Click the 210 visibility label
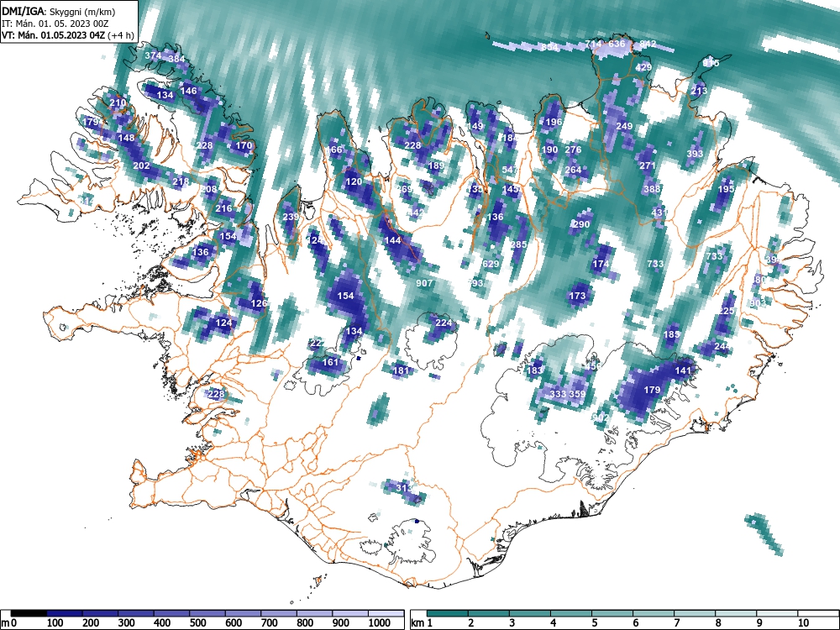Screen dimensions: 840x630 (x=118, y=102)
